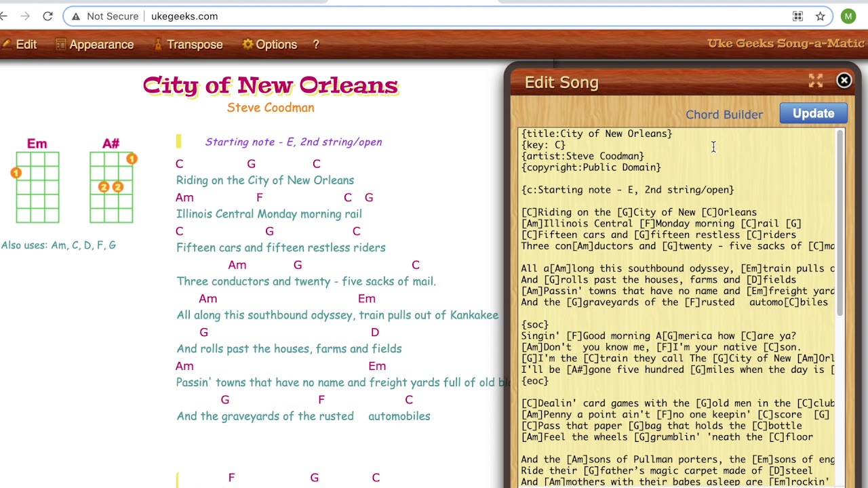The width and height of the screenshot is (868, 488).
Task: Bookmark this page with the star icon
Action: (821, 16)
